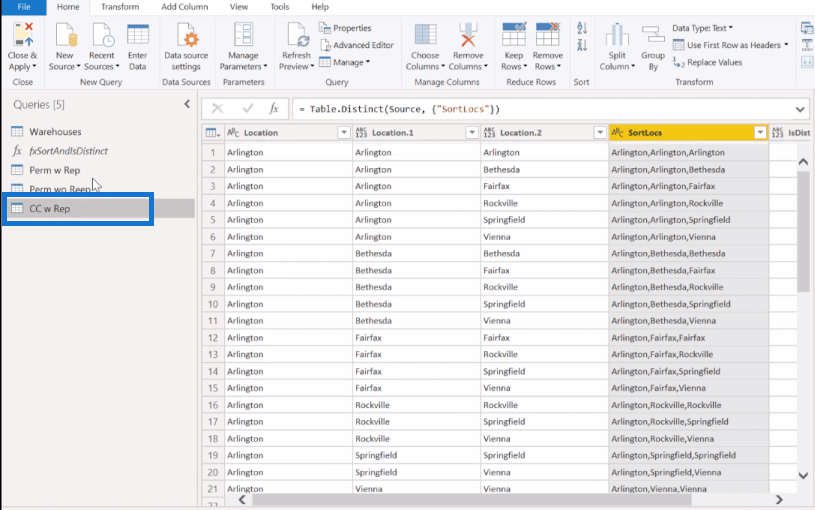815x510 pixels.
Task: Open the SortLocs column filter dropdown
Action: tap(760, 132)
